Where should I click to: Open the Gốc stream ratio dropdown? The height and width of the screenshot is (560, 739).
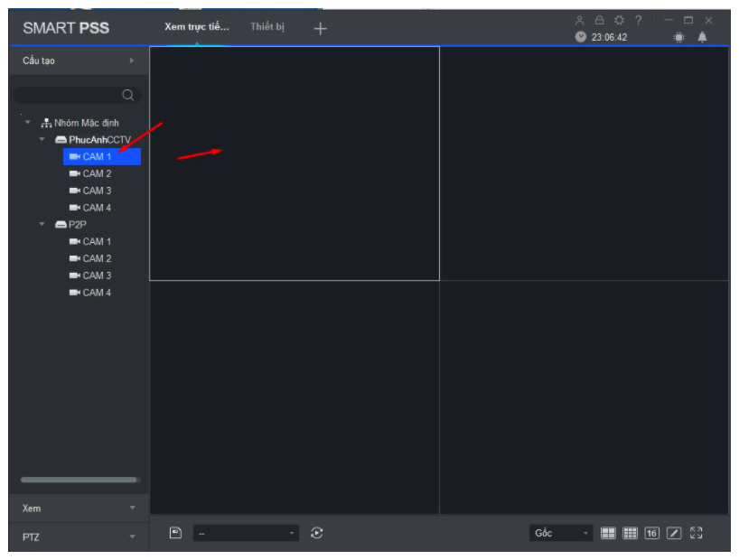click(561, 534)
